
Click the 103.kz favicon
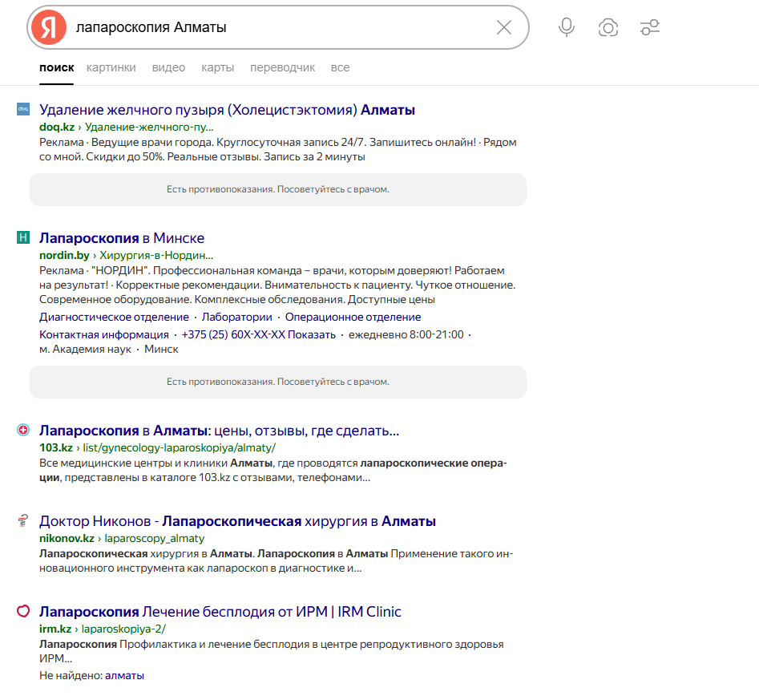tap(23, 430)
